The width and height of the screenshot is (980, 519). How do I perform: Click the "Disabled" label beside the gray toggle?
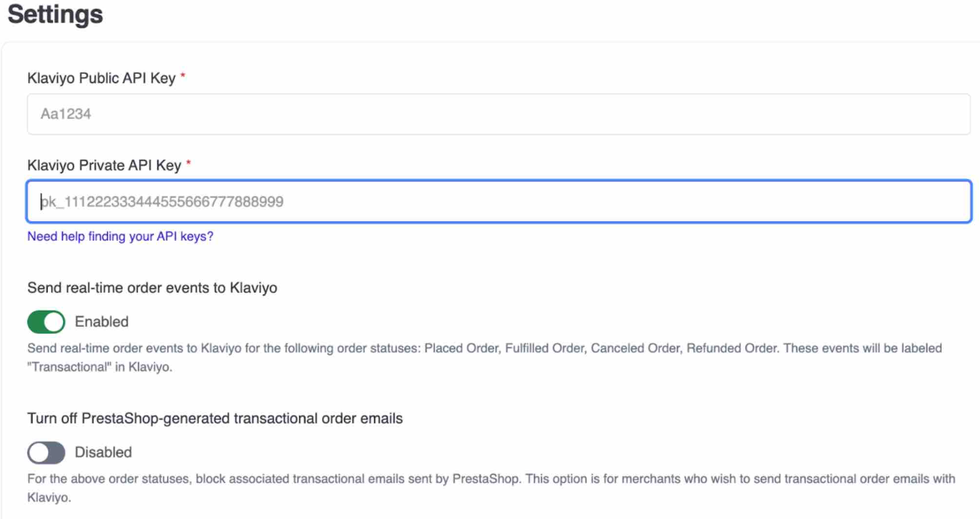tap(103, 453)
